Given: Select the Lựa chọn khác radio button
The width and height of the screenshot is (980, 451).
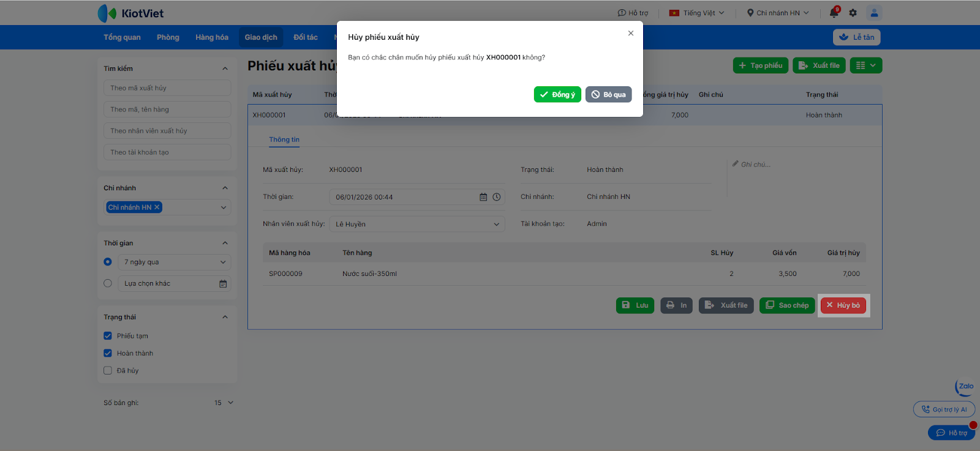Looking at the screenshot, I should click(108, 283).
